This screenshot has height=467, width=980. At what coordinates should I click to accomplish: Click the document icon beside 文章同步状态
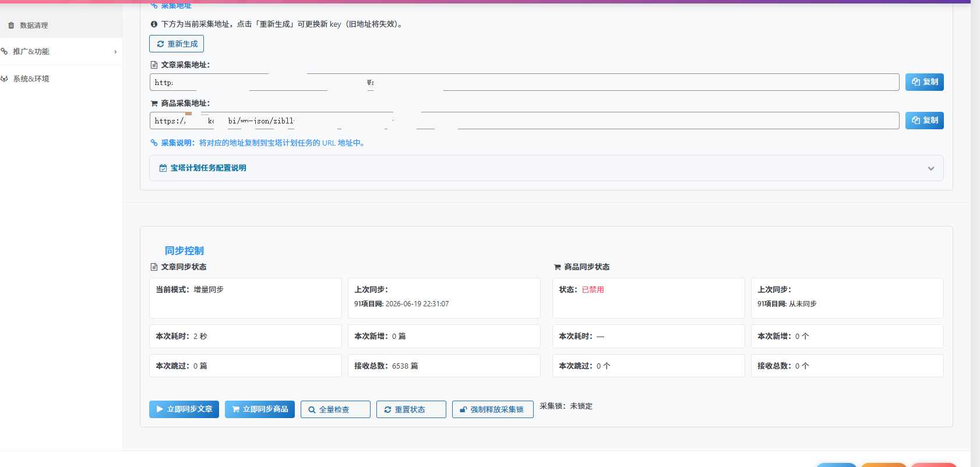point(154,267)
